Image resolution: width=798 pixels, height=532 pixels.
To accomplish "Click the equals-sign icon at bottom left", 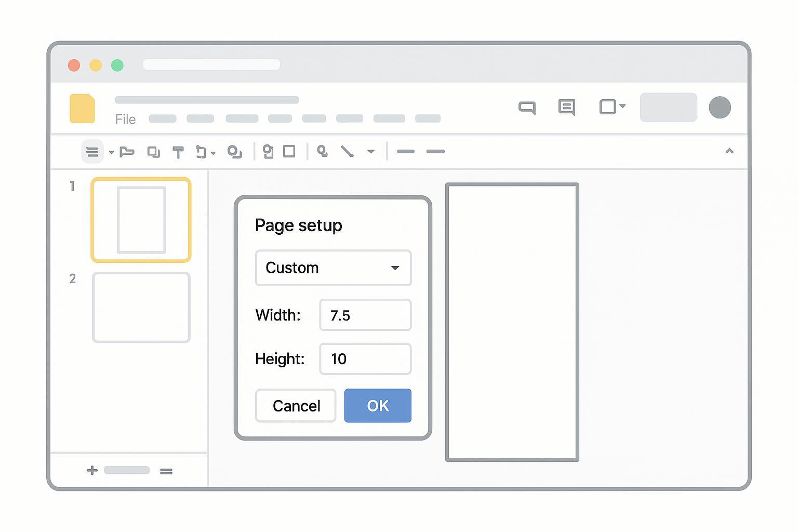I will [166, 471].
